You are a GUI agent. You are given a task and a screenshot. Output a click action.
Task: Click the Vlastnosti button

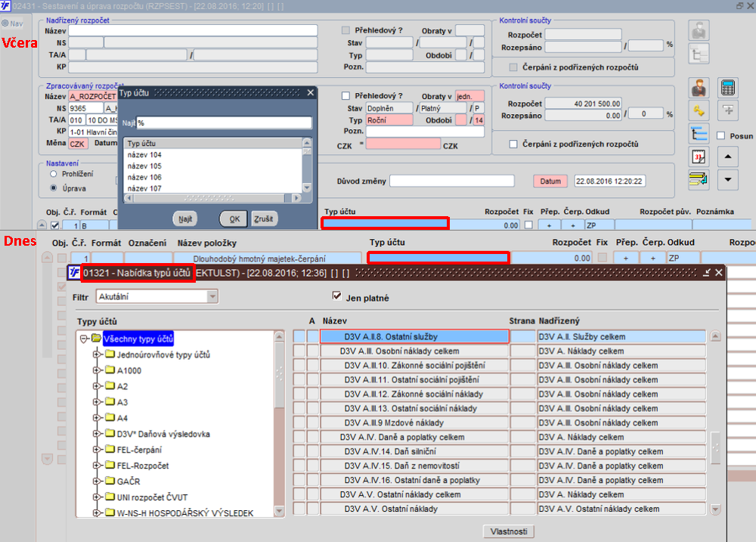[509, 531]
